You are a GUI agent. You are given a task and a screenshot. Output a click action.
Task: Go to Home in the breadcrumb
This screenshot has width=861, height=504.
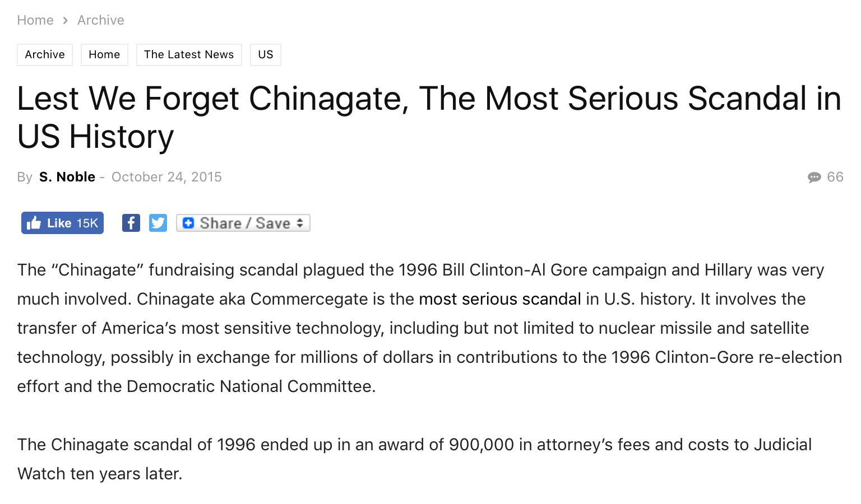click(x=35, y=20)
